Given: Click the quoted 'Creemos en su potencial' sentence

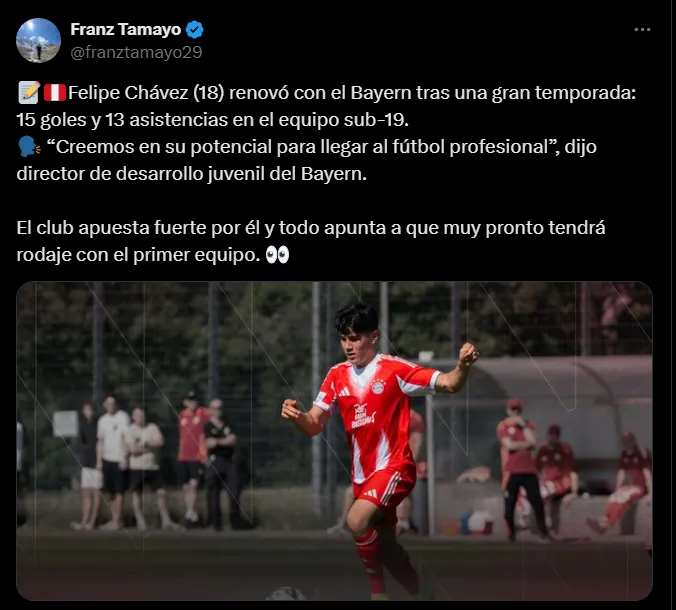Looking at the screenshot, I should pos(300,147).
